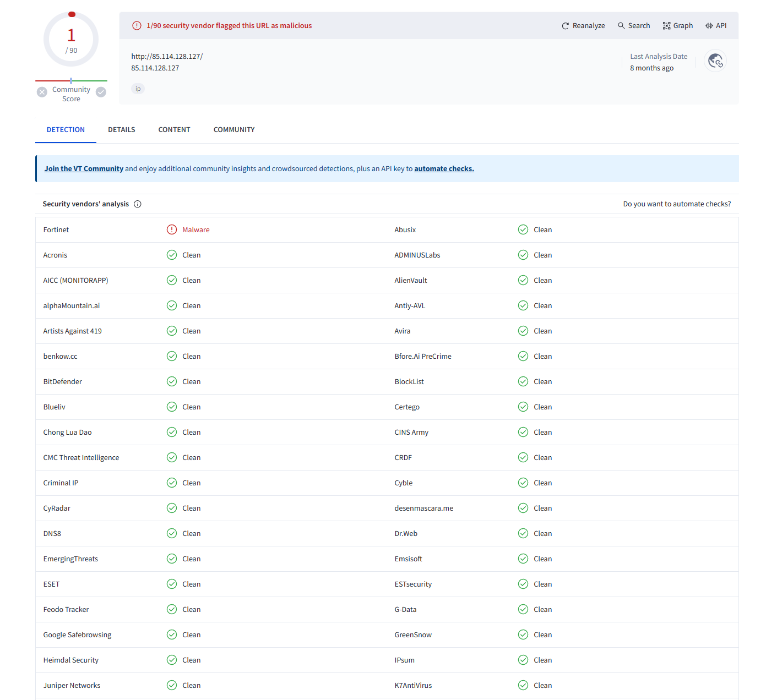Click the desenmascara.me vendor name
This screenshot has height=700, width=766.
tap(424, 508)
